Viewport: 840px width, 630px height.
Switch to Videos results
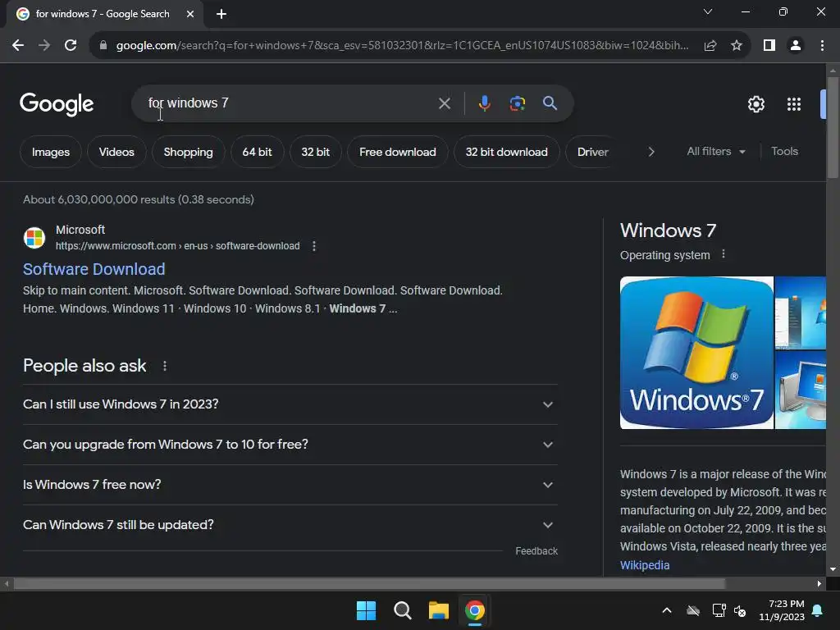(x=116, y=152)
